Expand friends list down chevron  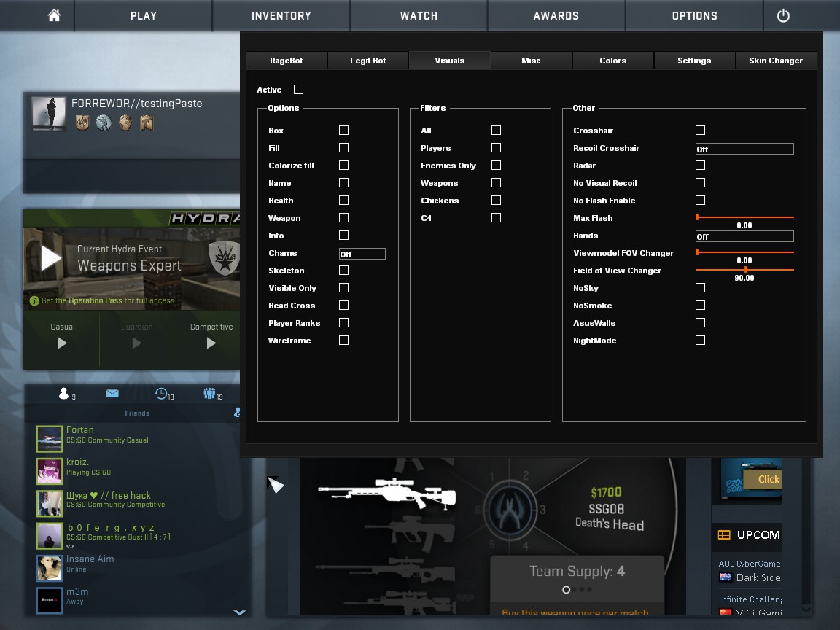tap(239, 612)
